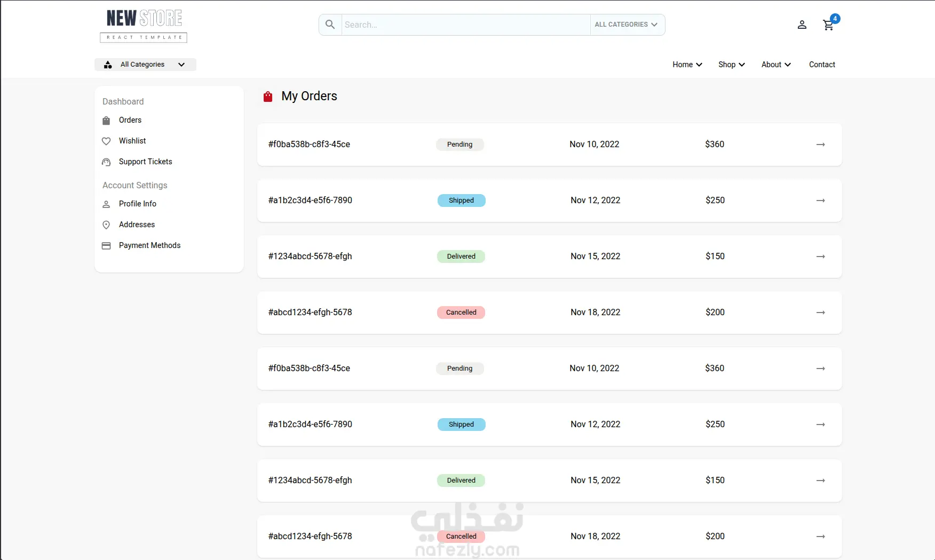The image size is (935, 560).
Task: Click the search magnifier icon
Action: pos(330,25)
